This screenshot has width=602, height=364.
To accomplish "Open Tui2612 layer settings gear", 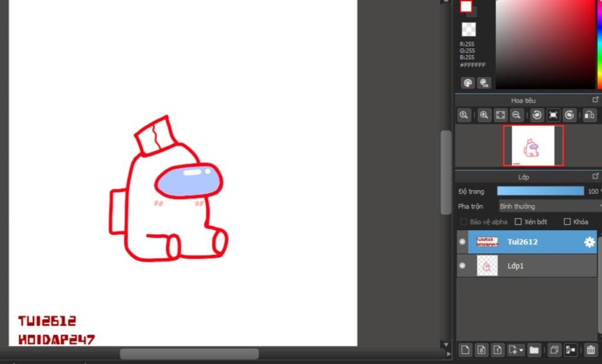I will coord(589,242).
